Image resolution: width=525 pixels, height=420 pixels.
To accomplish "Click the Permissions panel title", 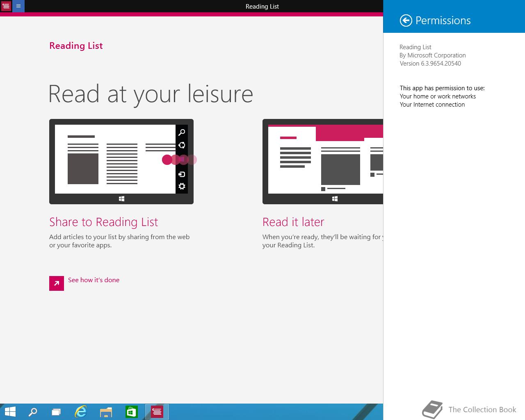I will [443, 21].
